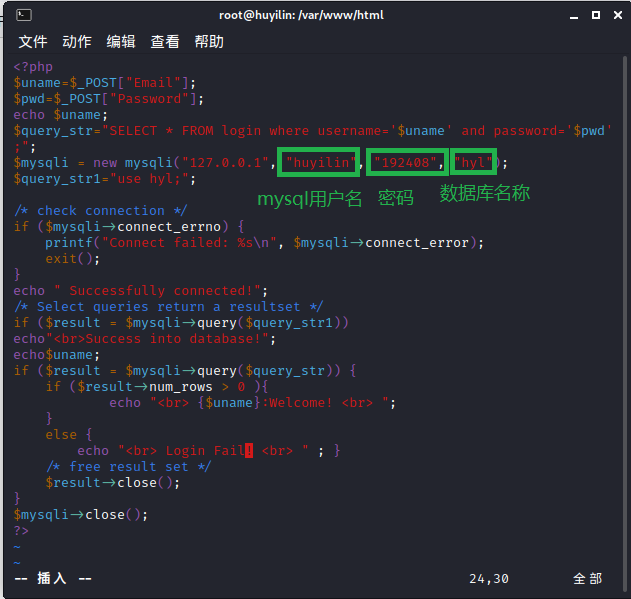Click the else keyword

61,435
